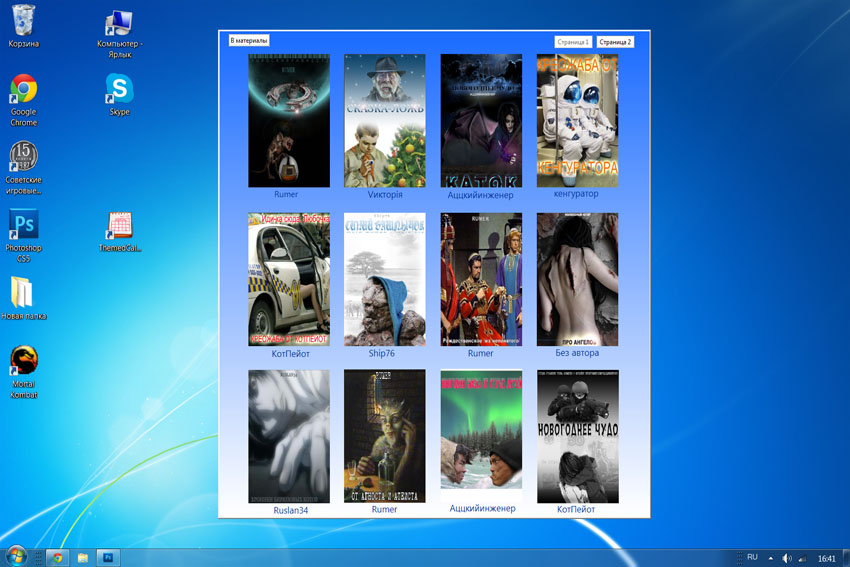Image resolution: width=850 pixels, height=567 pixels.
Task: Go to Страница 2 tab
Action: click(615, 42)
